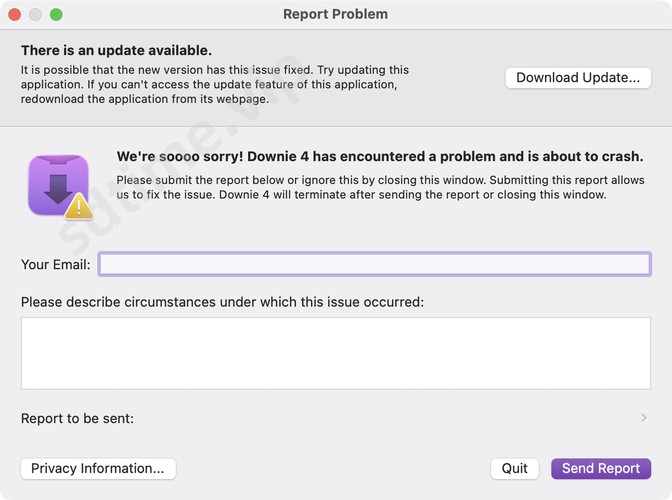The image size is (672, 500).
Task: Focus the Your Email text field
Action: coord(375,264)
